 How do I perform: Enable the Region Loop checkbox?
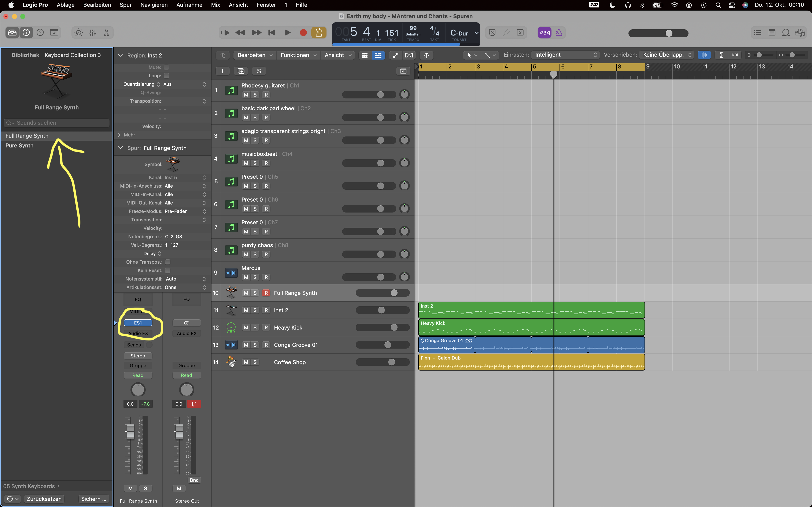pyautogui.click(x=166, y=76)
